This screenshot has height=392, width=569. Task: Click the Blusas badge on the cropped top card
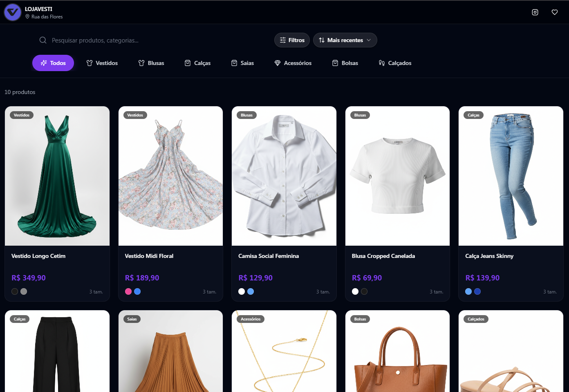360,115
